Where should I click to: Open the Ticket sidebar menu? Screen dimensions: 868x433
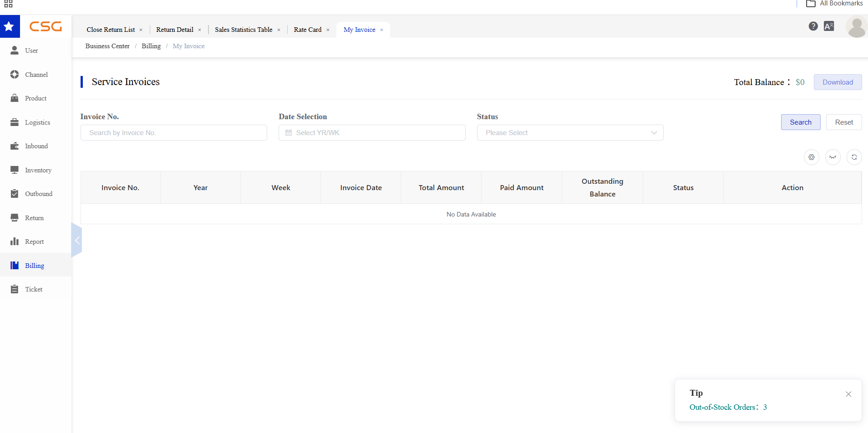pyautogui.click(x=36, y=289)
